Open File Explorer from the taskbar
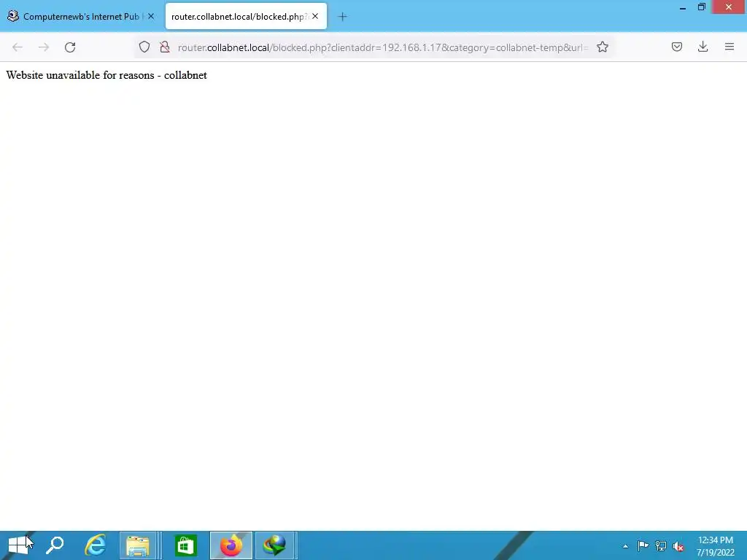The width and height of the screenshot is (747, 560). coord(138,545)
